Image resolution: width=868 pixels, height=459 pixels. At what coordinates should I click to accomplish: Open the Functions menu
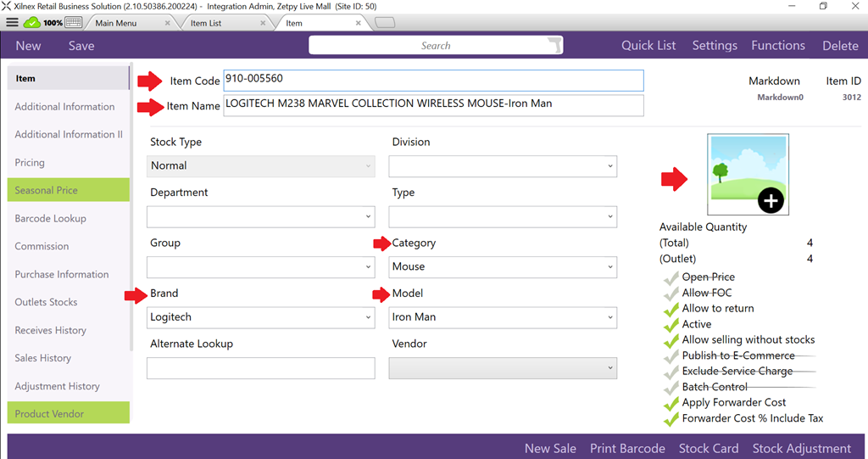(x=778, y=46)
